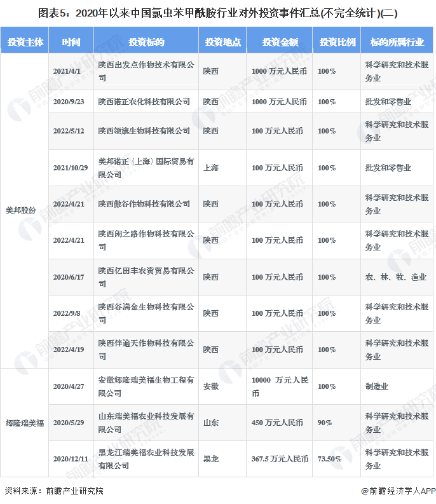Click the date 2020/9/23
The height and width of the screenshot is (504, 436).
(x=69, y=102)
